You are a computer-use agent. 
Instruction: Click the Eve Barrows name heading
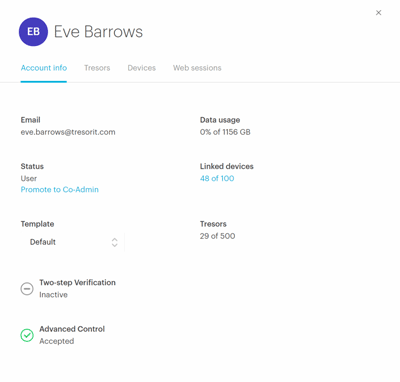pyautogui.click(x=98, y=32)
